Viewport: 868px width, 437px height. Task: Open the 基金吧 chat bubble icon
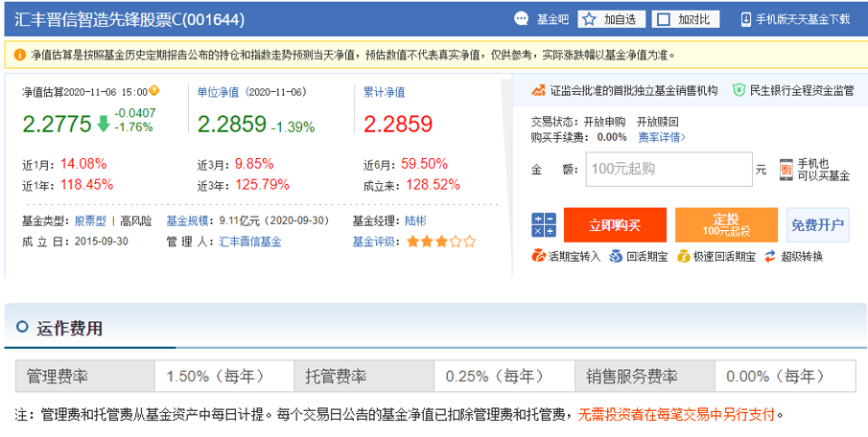point(521,19)
